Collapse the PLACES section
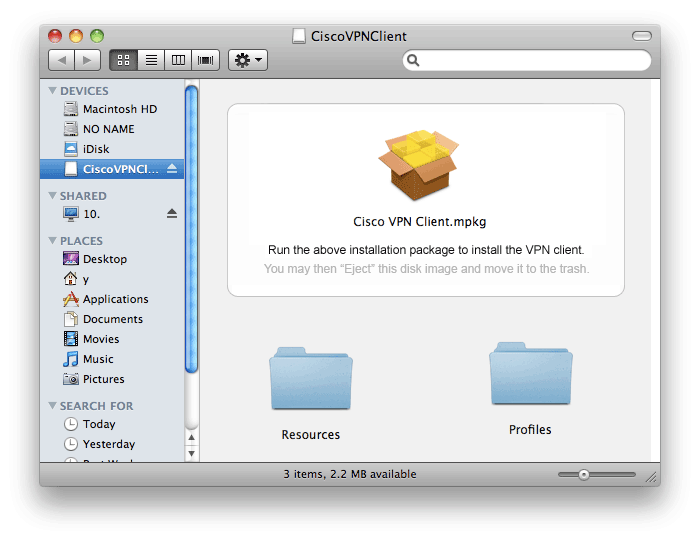 (x=53, y=241)
